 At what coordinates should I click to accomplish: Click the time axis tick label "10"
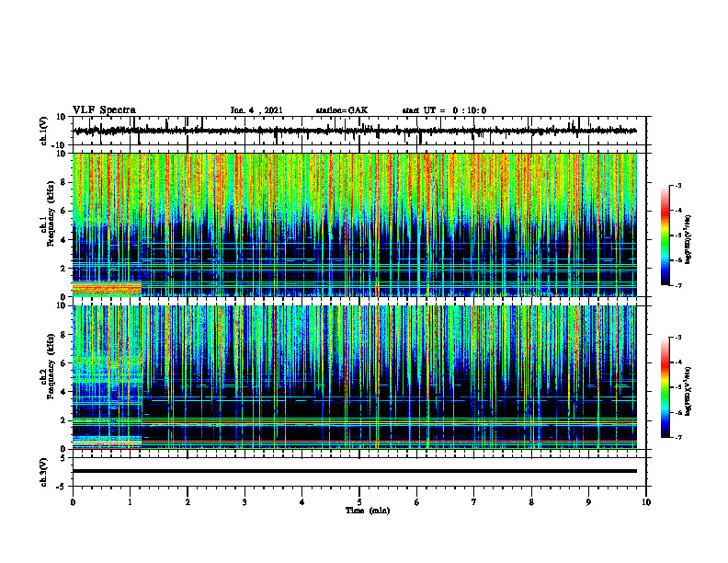[x=646, y=502]
